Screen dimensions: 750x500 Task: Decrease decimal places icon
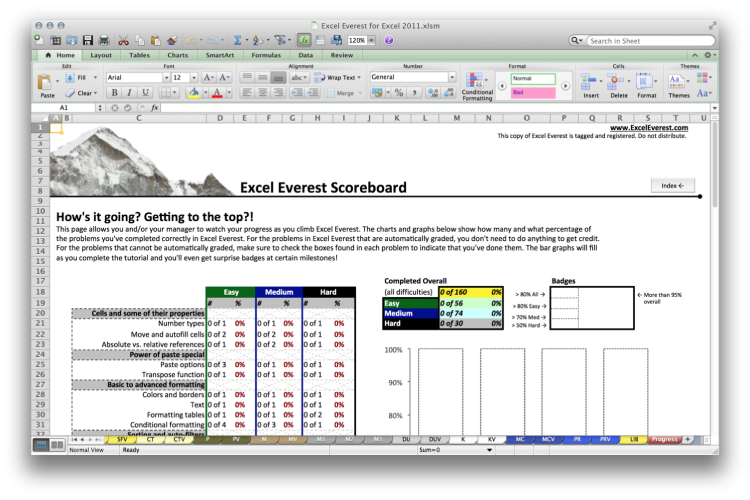click(449, 93)
